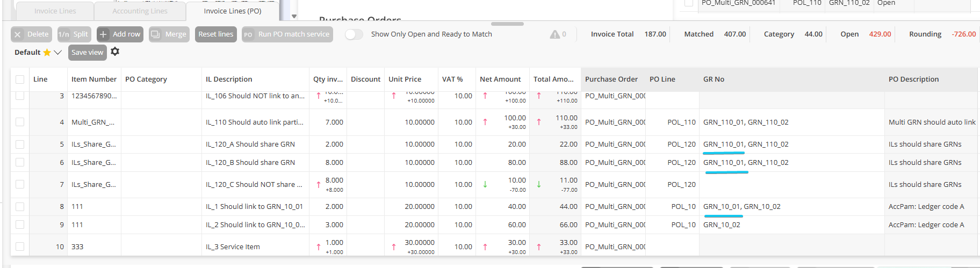Click the warning triangle icon
Screen dimensions: 980x268
(555, 34)
